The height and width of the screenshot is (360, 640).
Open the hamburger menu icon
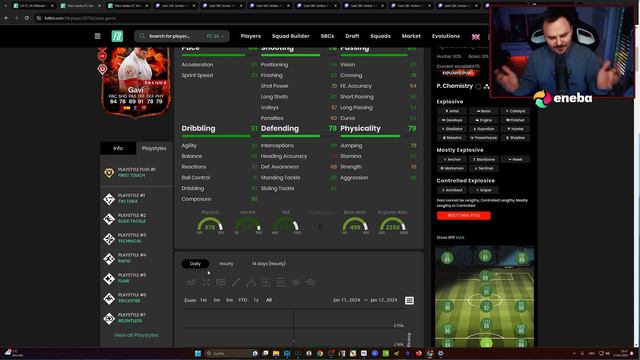click(x=98, y=36)
